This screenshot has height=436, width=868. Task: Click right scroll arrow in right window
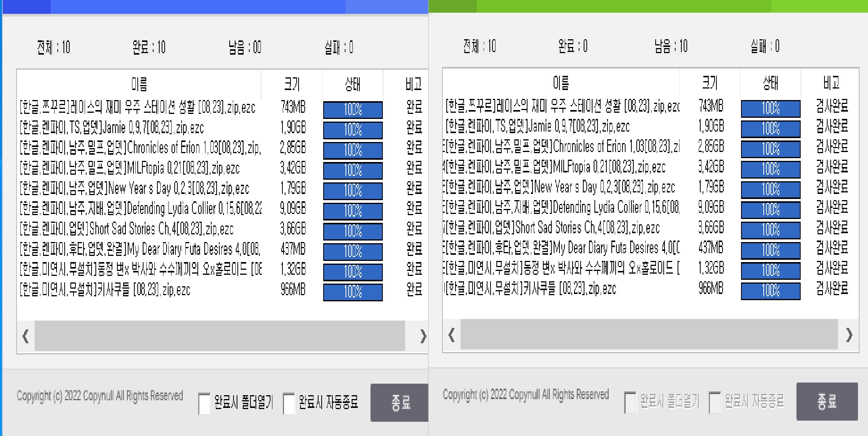pyautogui.click(x=849, y=335)
